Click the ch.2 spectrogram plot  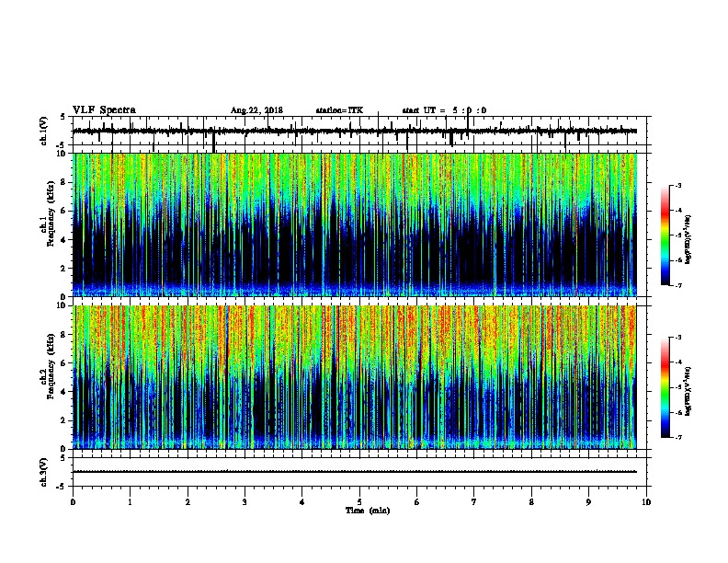point(354,377)
